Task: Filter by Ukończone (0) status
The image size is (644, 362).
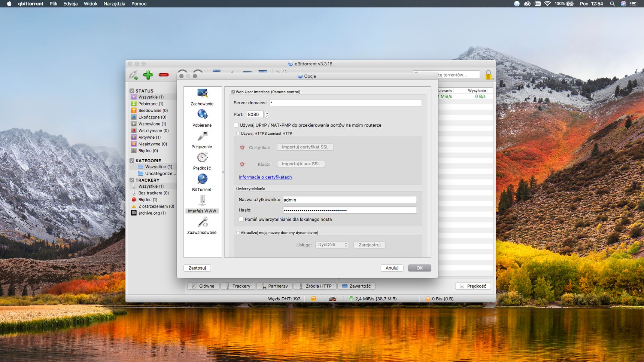Action: [x=153, y=117]
